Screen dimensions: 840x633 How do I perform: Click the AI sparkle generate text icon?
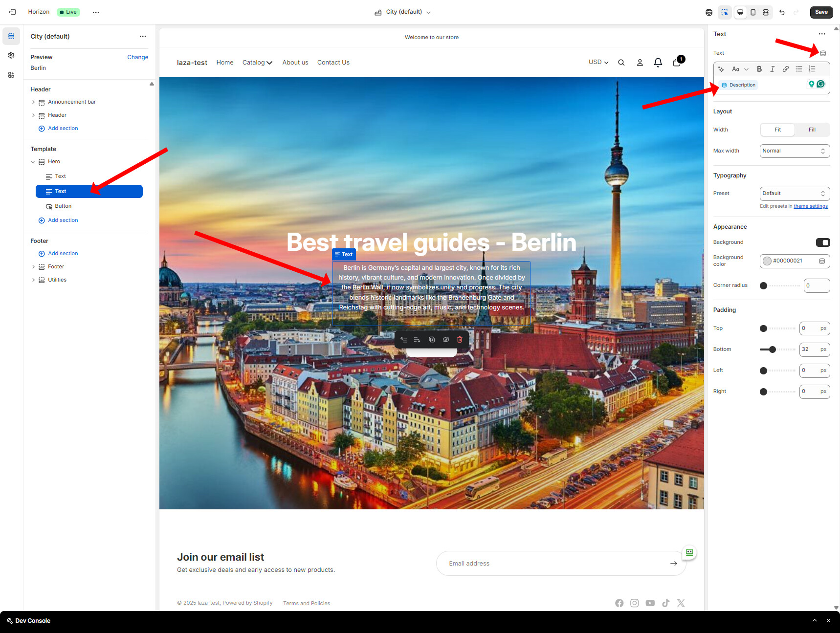721,69
